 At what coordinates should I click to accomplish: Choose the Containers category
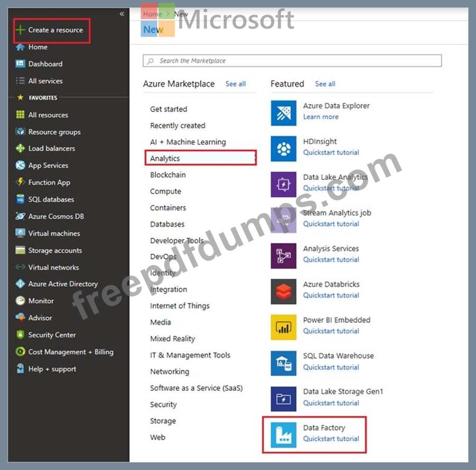pyautogui.click(x=168, y=208)
